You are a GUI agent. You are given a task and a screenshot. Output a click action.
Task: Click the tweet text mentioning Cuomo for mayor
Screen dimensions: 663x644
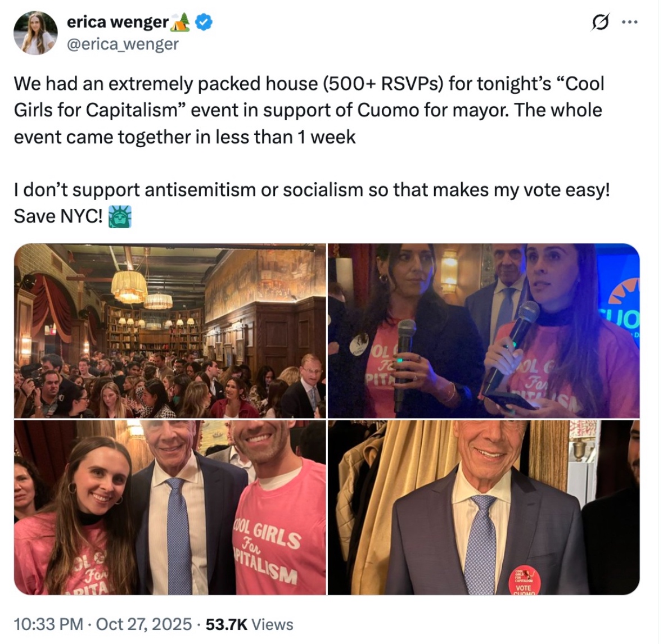309,110
